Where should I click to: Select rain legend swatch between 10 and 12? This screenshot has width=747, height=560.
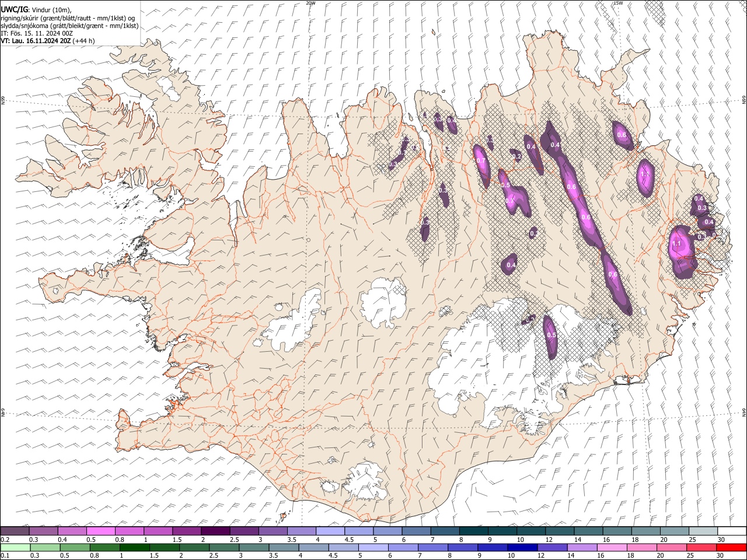point(522,548)
